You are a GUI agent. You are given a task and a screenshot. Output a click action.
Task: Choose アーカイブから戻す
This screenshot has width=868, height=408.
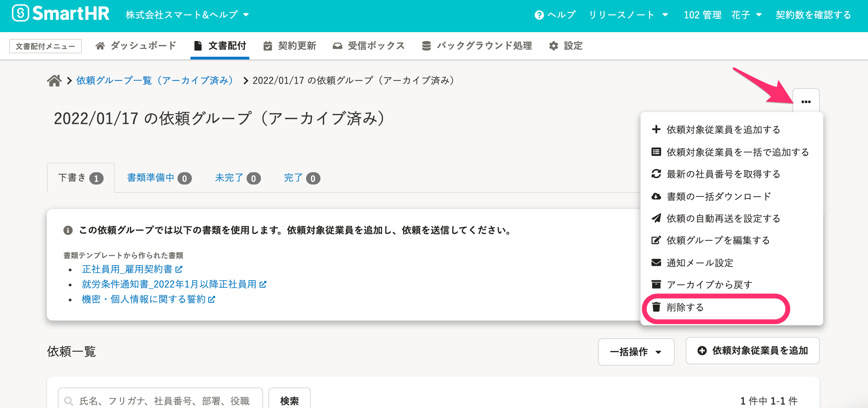732,285
